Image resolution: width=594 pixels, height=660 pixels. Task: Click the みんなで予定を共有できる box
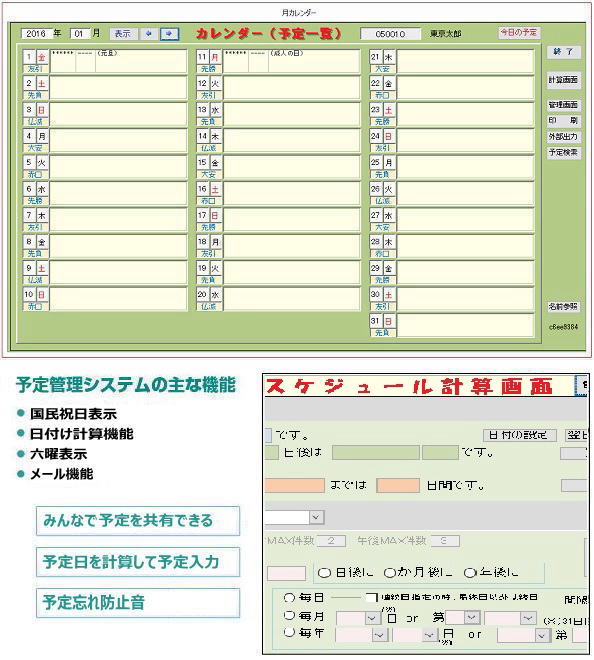[x=138, y=521]
